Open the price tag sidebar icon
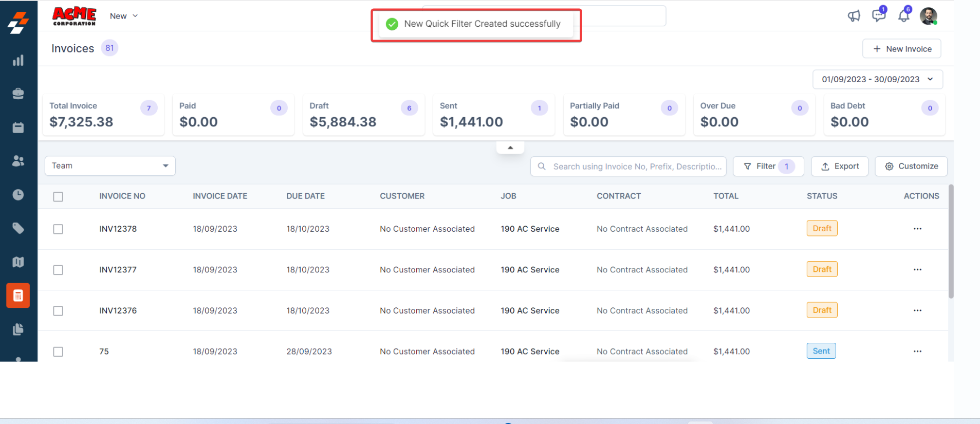 (18, 228)
